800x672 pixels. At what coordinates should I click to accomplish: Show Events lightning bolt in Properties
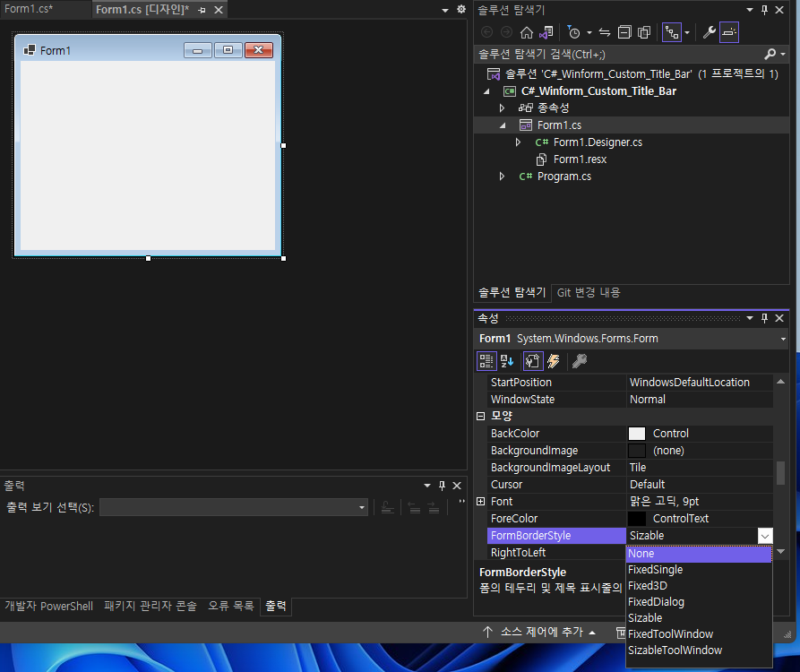(x=554, y=361)
